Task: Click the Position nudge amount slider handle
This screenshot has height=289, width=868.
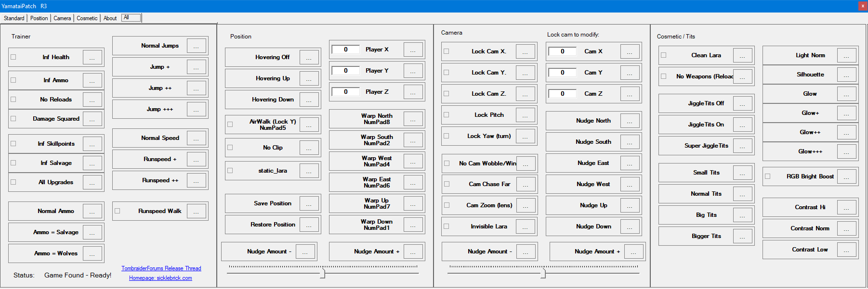Action: point(323,273)
